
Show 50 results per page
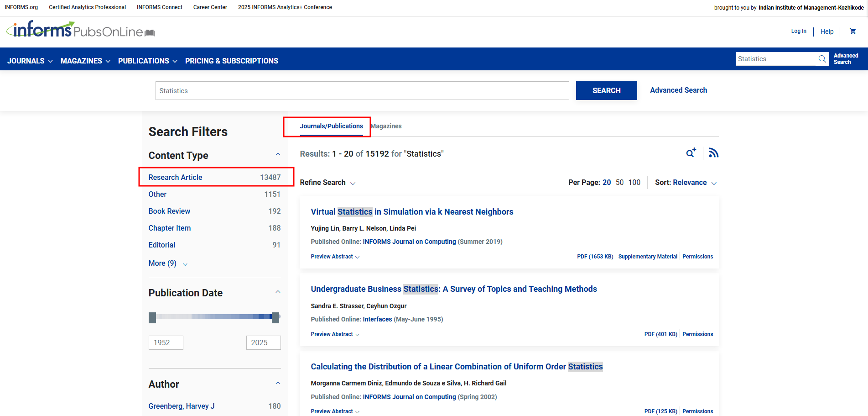point(619,183)
